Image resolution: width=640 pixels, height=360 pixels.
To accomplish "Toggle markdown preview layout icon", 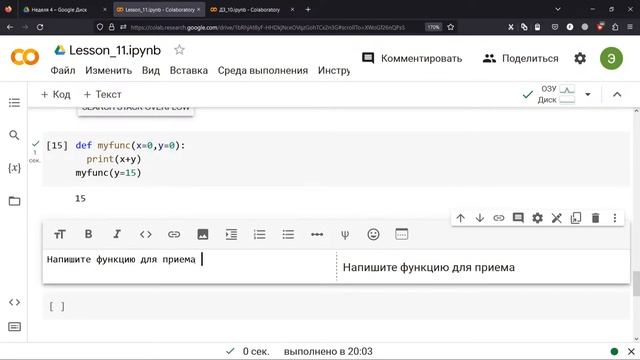I will coord(402,234).
